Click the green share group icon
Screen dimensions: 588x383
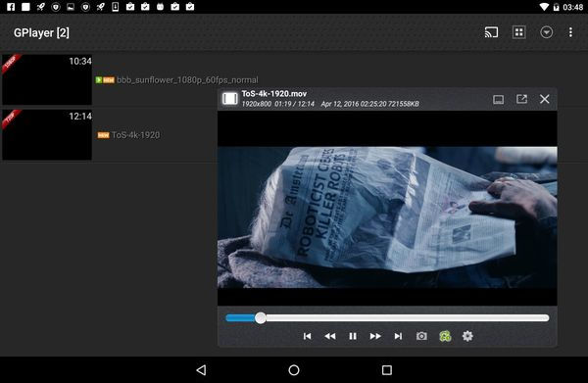click(445, 336)
